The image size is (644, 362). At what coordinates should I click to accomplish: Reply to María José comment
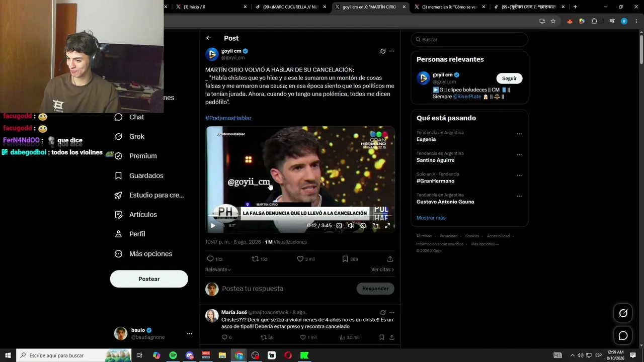(x=224, y=337)
